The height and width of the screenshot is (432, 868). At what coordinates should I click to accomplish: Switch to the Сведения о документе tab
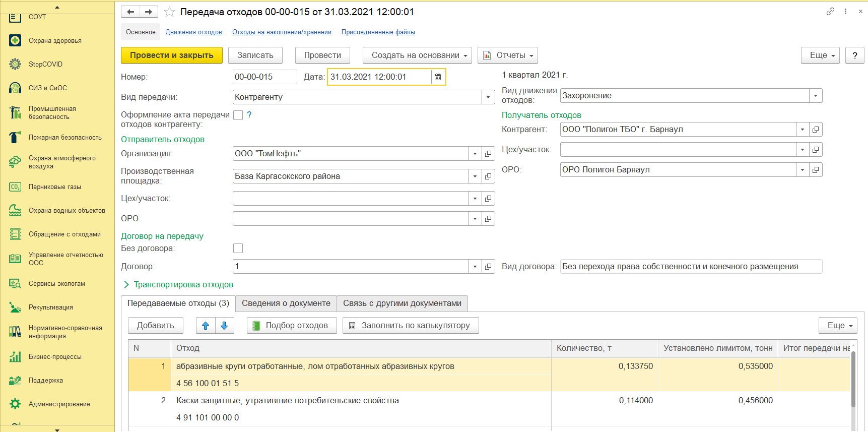click(286, 303)
